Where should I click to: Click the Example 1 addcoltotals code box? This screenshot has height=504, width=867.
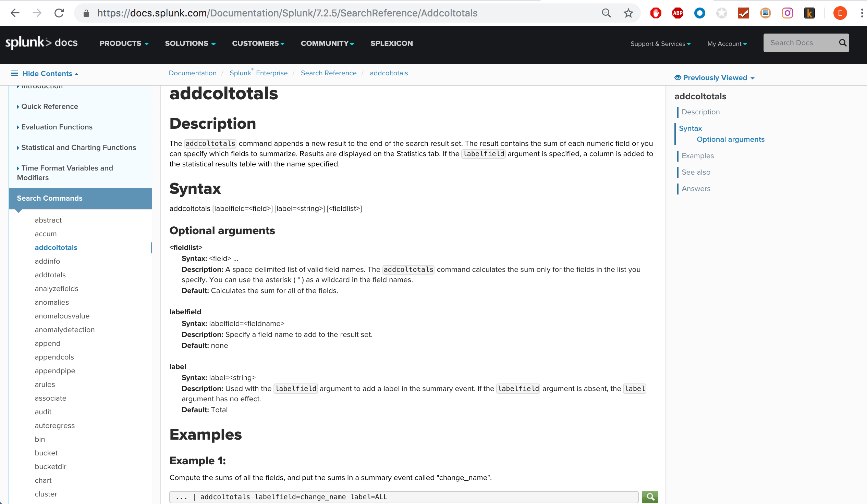(404, 497)
